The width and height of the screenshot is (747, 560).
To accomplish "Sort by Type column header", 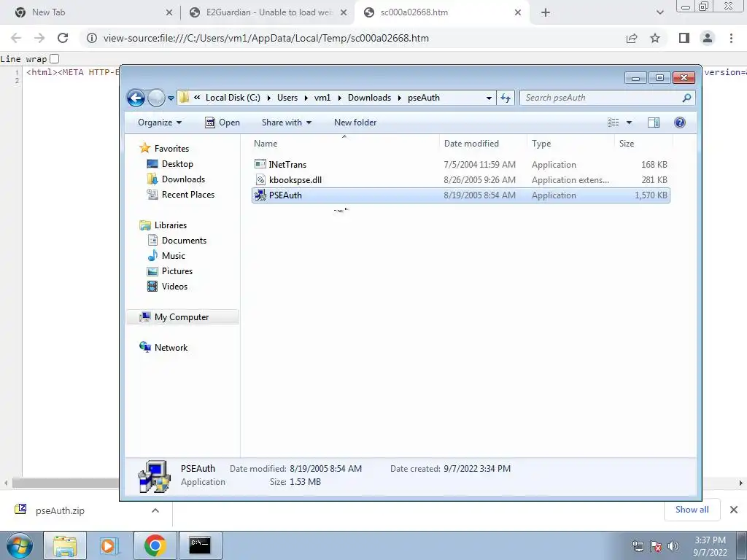I will click(x=570, y=144).
